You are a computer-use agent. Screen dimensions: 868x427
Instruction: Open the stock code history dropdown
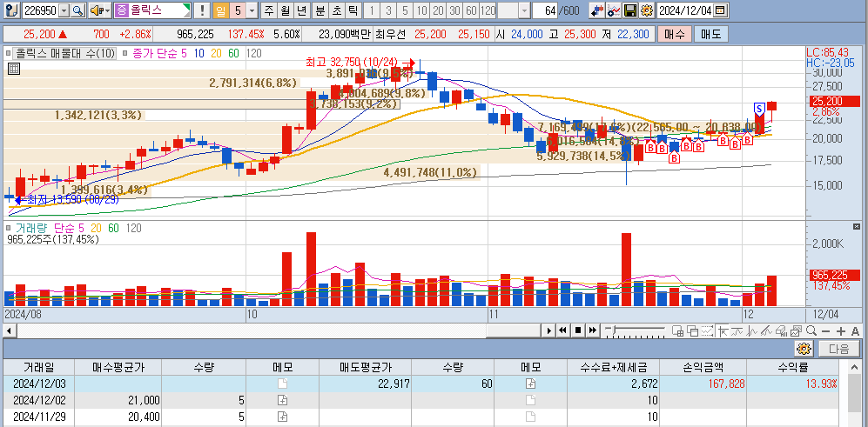tap(64, 10)
